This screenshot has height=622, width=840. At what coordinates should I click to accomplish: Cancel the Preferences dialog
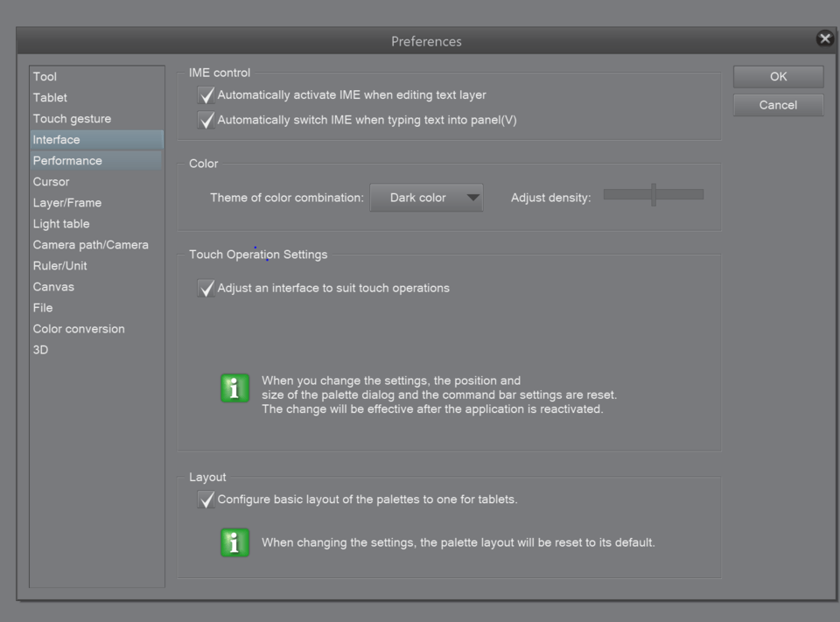pos(777,105)
